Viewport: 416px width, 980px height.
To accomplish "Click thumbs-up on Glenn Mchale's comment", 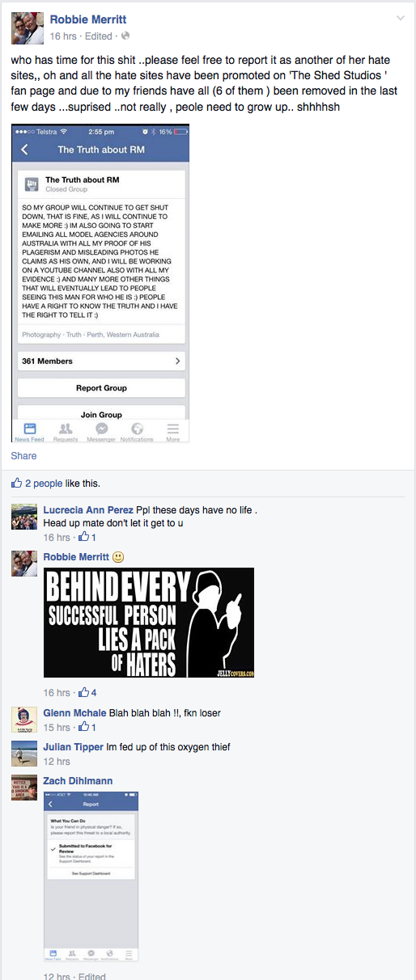I will [83, 728].
